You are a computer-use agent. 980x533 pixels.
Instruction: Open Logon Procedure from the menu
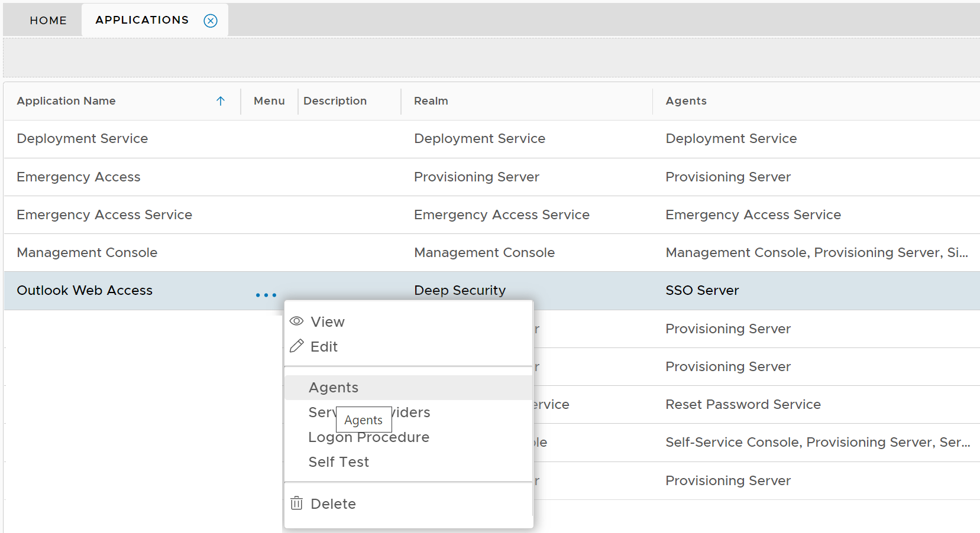368,437
